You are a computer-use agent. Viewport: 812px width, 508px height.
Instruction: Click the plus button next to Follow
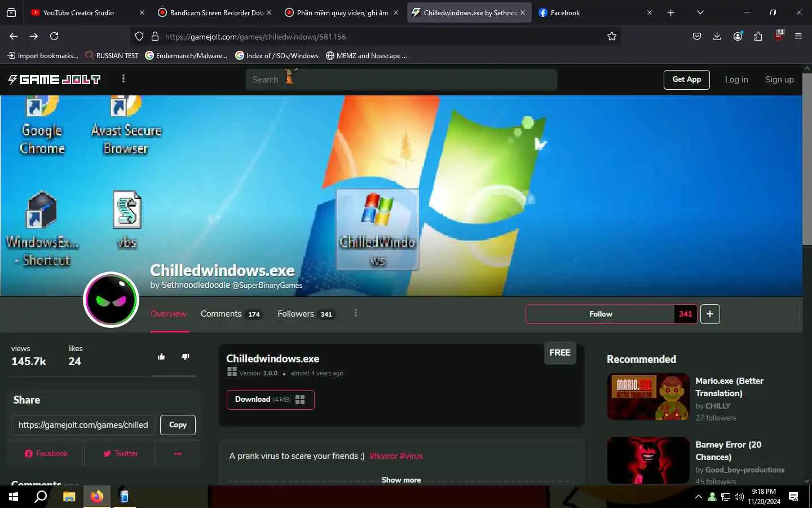(710, 314)
